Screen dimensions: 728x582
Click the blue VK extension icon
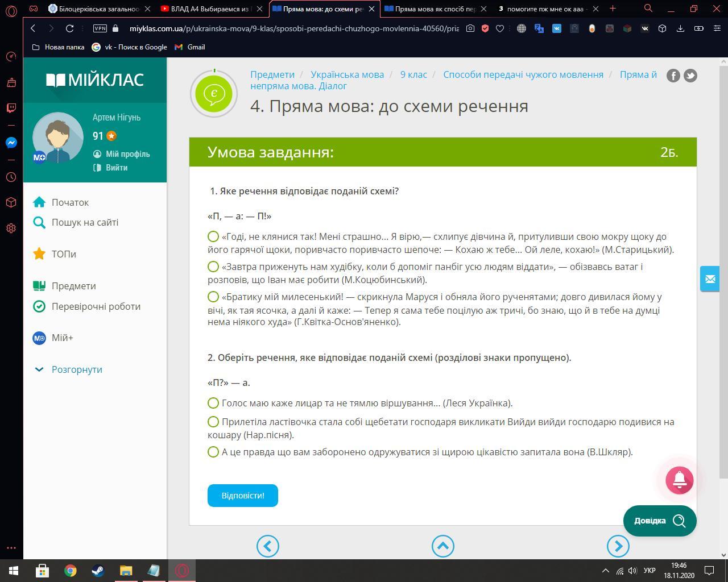(557, 28)
